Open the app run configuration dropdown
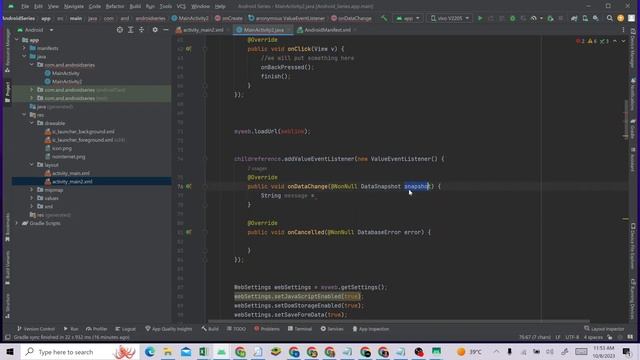Screen dimensions: 640x360 pos(407,18)
